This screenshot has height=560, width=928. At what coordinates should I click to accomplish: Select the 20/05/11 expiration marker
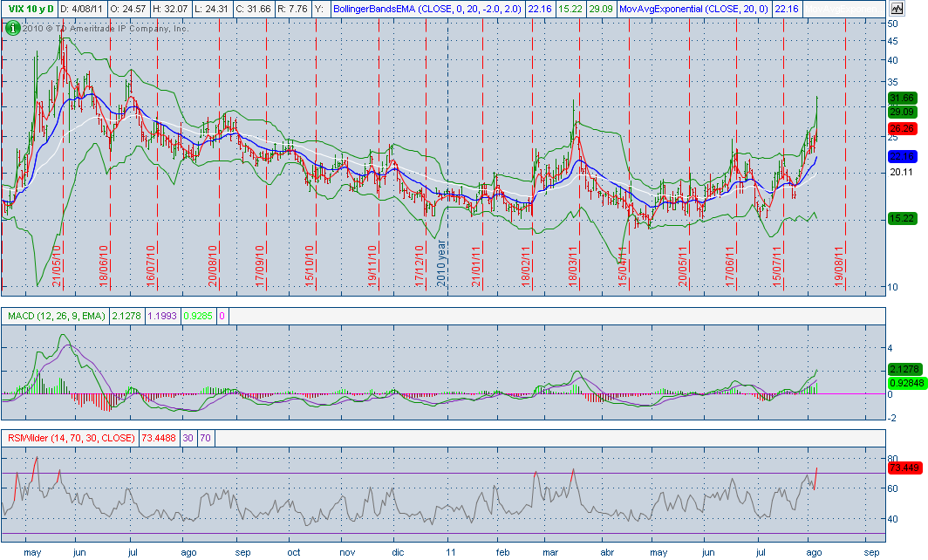[684, 266]
